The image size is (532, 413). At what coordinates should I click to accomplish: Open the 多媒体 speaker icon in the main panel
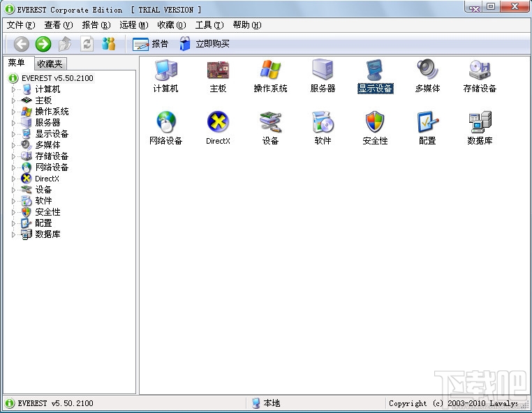tap(427, 76)
